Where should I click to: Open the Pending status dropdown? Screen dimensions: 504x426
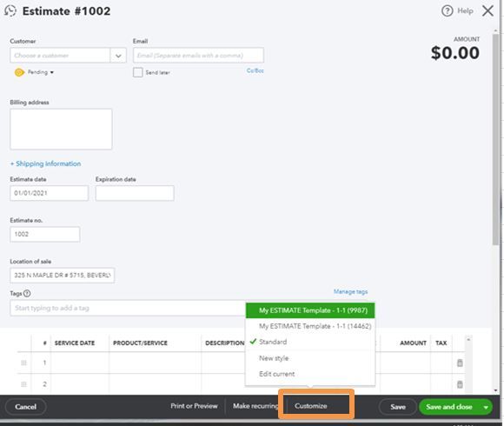coord(41,72)
